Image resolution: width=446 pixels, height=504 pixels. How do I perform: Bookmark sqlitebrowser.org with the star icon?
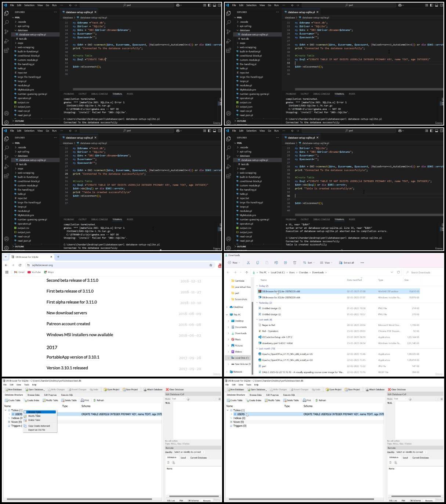click(x=211, y=265)
